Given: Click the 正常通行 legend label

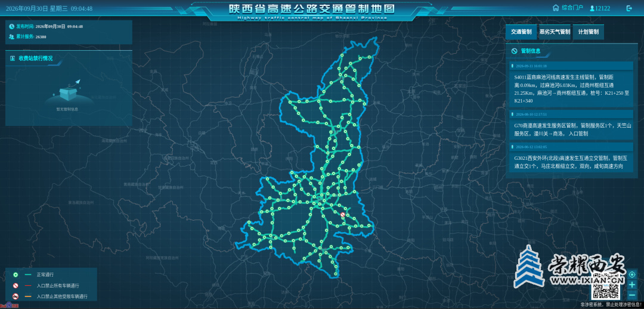Looking at the screenshot, I should point(45,274).
